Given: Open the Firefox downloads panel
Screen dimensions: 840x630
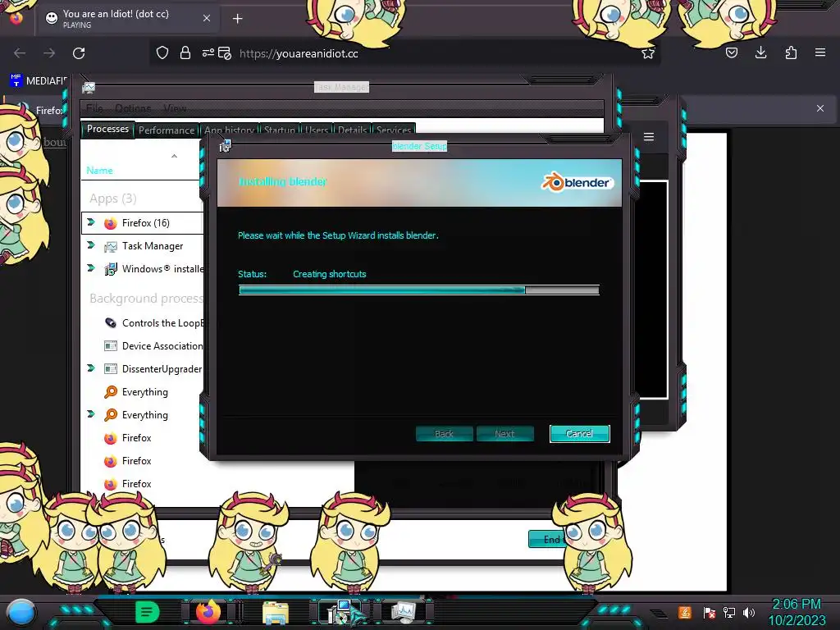Looking at the screenshot, I should pyautogui.click(x=760, y=52).
